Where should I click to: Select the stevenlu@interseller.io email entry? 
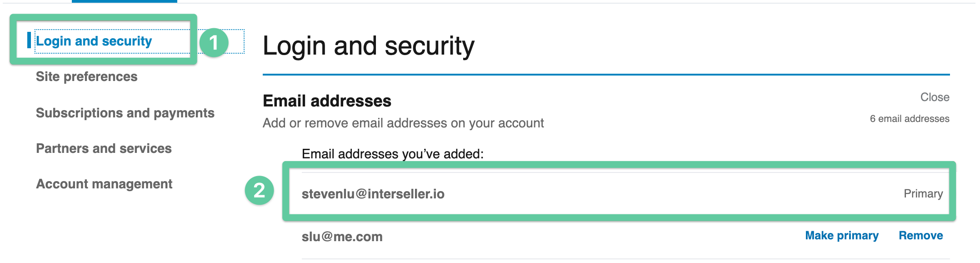(373, 194)
